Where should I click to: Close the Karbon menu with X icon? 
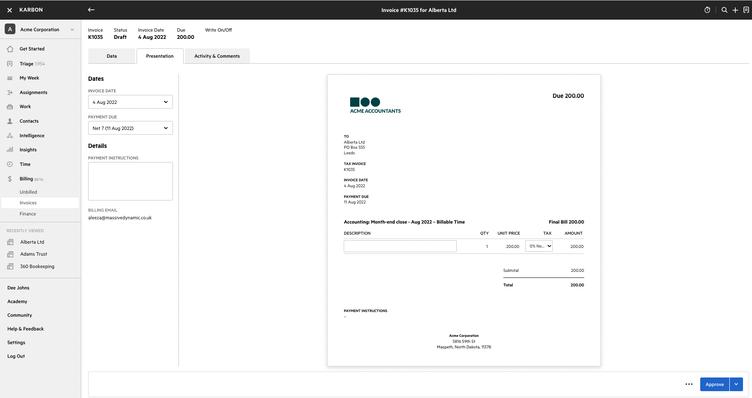click(x=10, y=10)
